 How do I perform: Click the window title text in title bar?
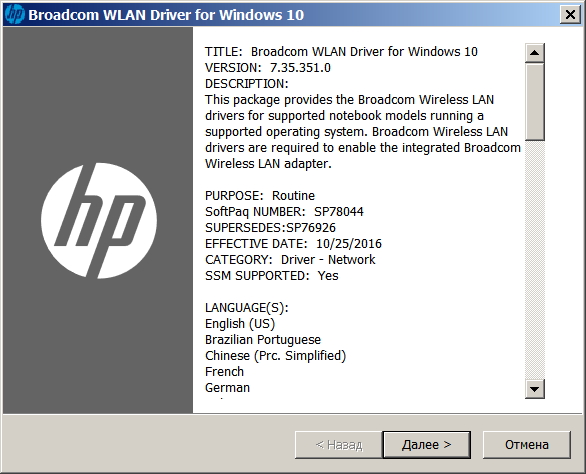pyautogui.click(x=166, y=15)
